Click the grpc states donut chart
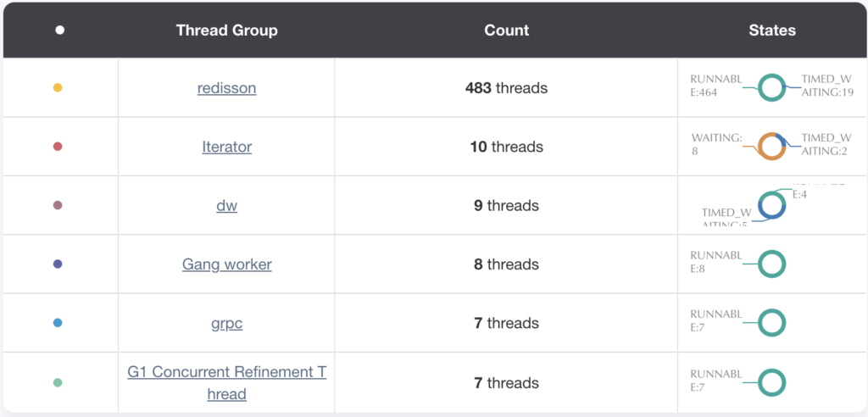This screenshot has width=868, height=417. pyautogui.click(x=771, y=322)
